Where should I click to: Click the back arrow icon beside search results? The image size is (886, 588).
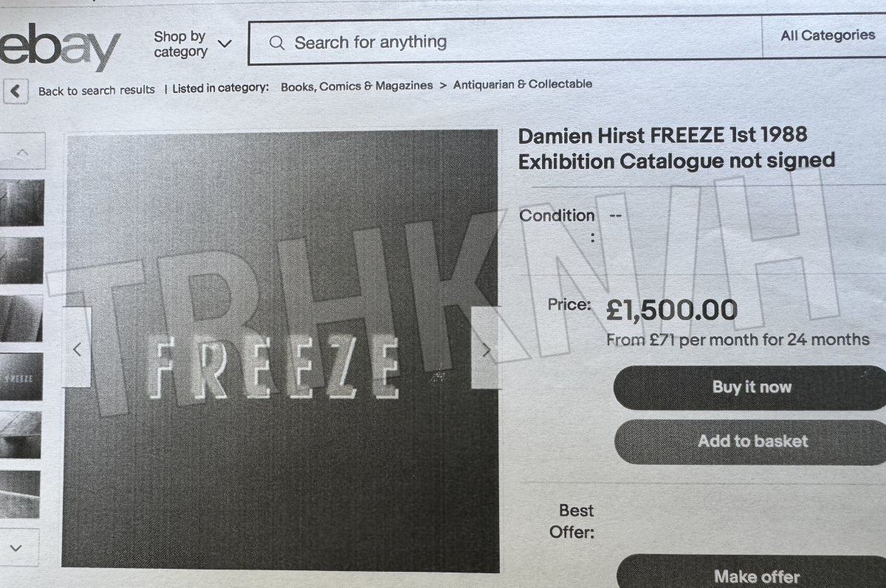point(15,91)
